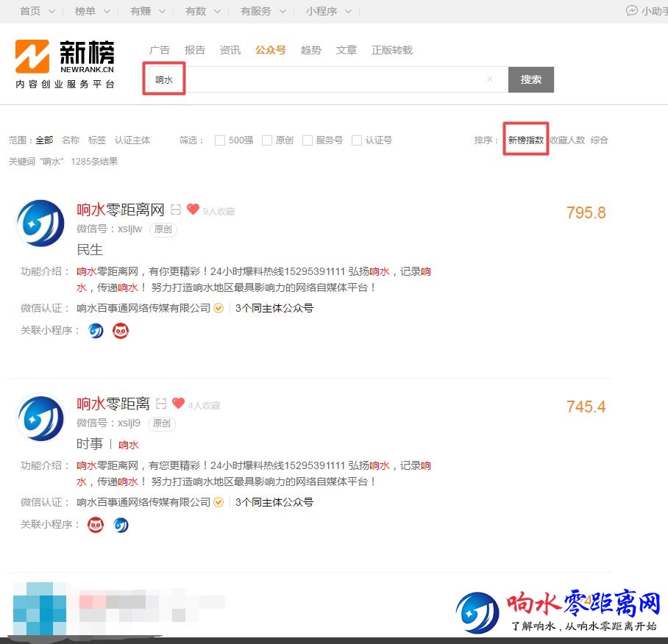The width and height of the screenshot is (668, 644).
Task: Open red owl mini program under 响水零距离网
Action: tap(121, 331)
